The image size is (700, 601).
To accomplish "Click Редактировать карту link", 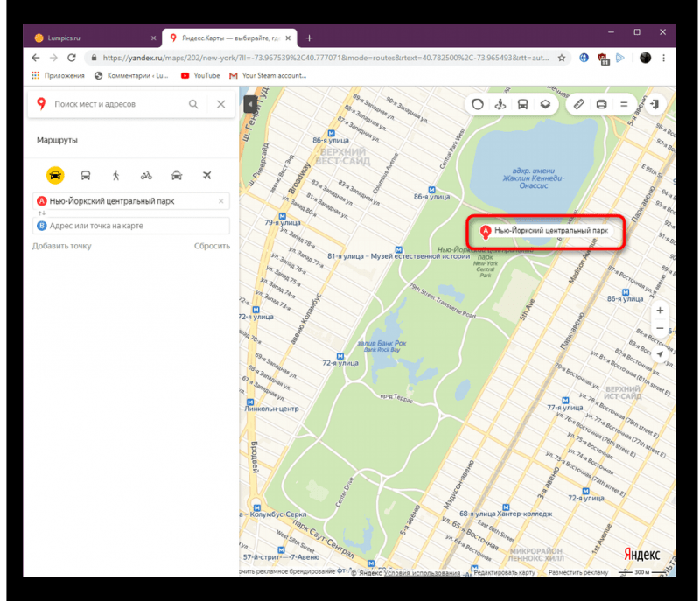I will coord(505,572).
